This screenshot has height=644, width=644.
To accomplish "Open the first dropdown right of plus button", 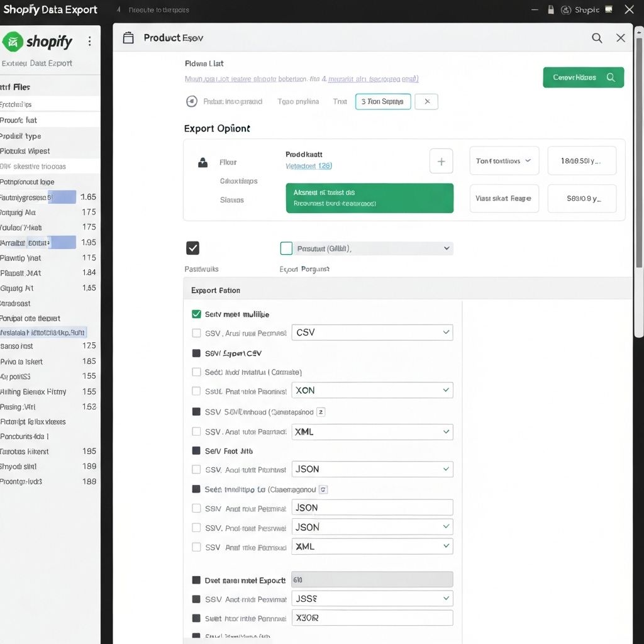I will click(x=504, y=161).
